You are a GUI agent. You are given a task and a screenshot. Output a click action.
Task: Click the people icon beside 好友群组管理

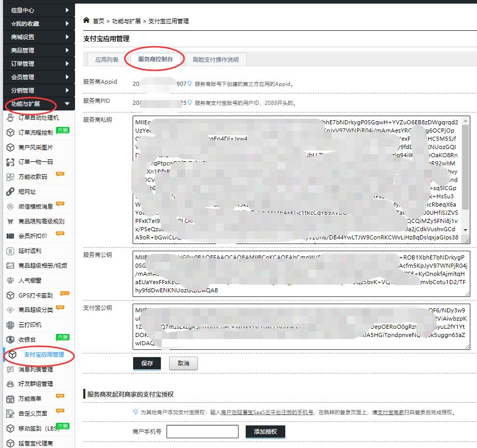[x=10, y=384]
